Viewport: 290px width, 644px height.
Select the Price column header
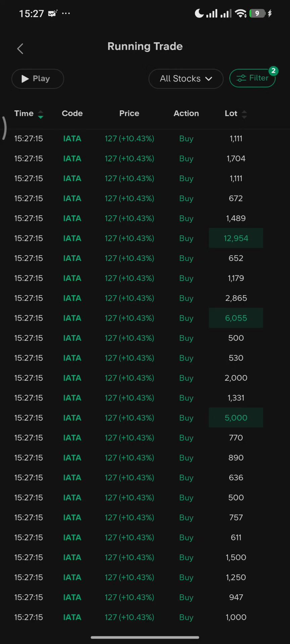click(x=129, y=113)
